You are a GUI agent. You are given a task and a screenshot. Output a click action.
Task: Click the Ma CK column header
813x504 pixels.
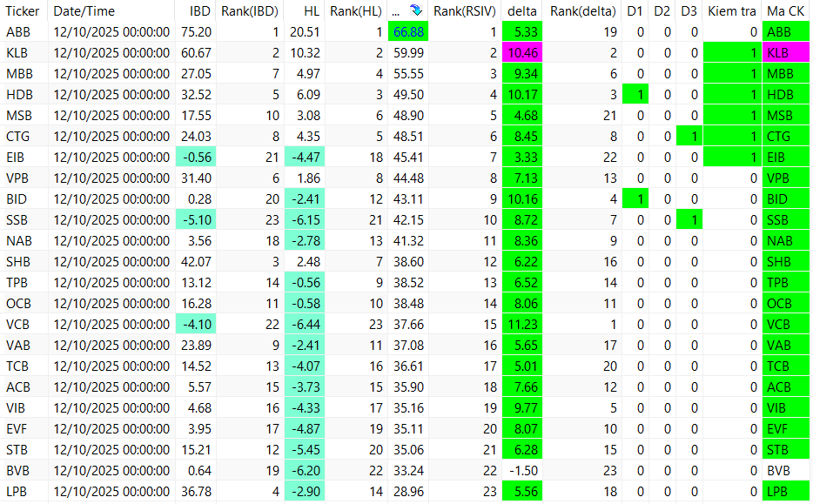pyautogui.click(x=785, y=11)
